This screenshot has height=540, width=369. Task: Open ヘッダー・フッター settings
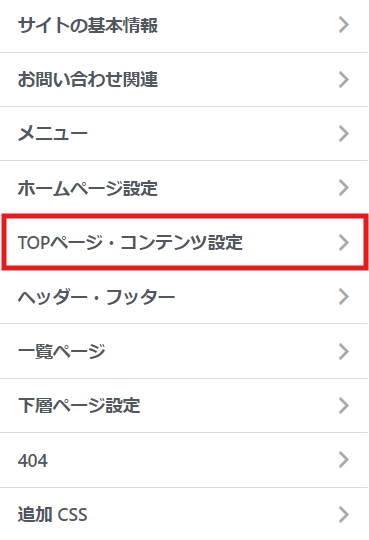184,297
